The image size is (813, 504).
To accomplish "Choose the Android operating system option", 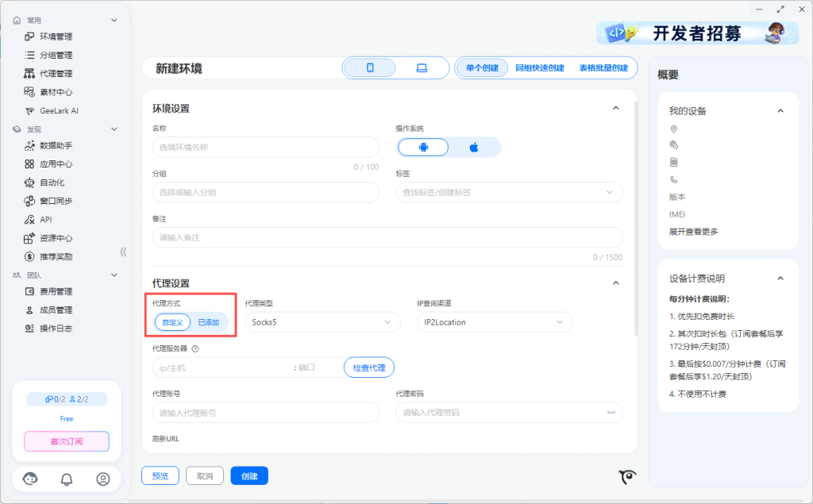I will click(423, 148).
